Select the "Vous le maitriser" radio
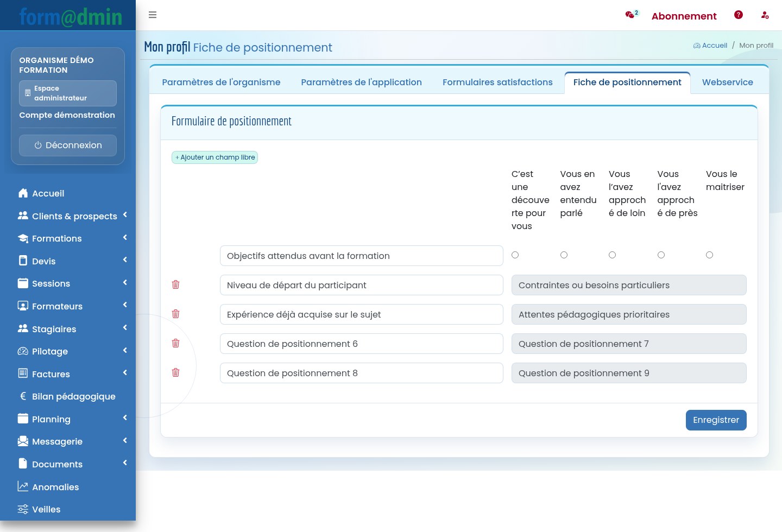Screen dimensions: 782x532 709,255
